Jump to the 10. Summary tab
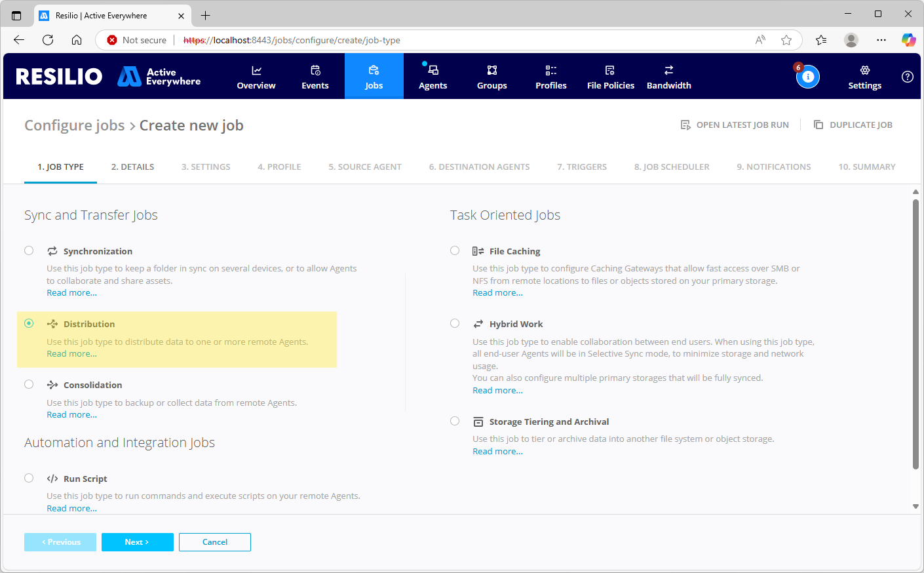The height and width of the screenshot is (573, 924). (x=866, y=167)
